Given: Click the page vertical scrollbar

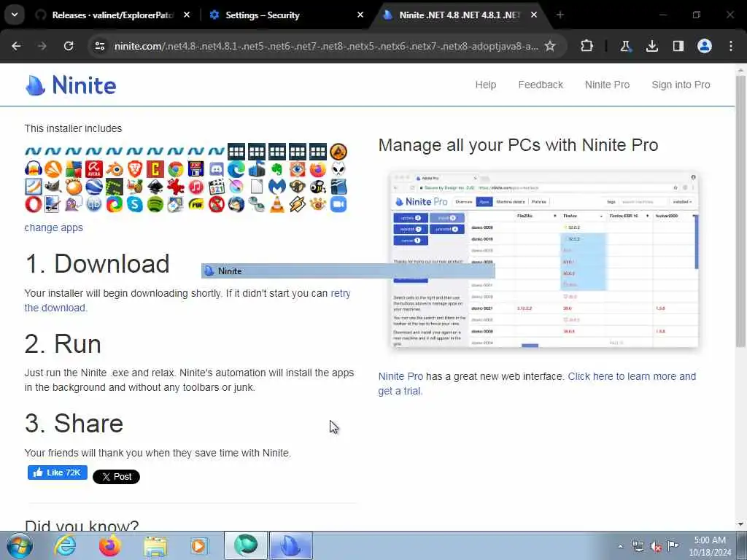Looking at the screenshot, I should point(740,211).
